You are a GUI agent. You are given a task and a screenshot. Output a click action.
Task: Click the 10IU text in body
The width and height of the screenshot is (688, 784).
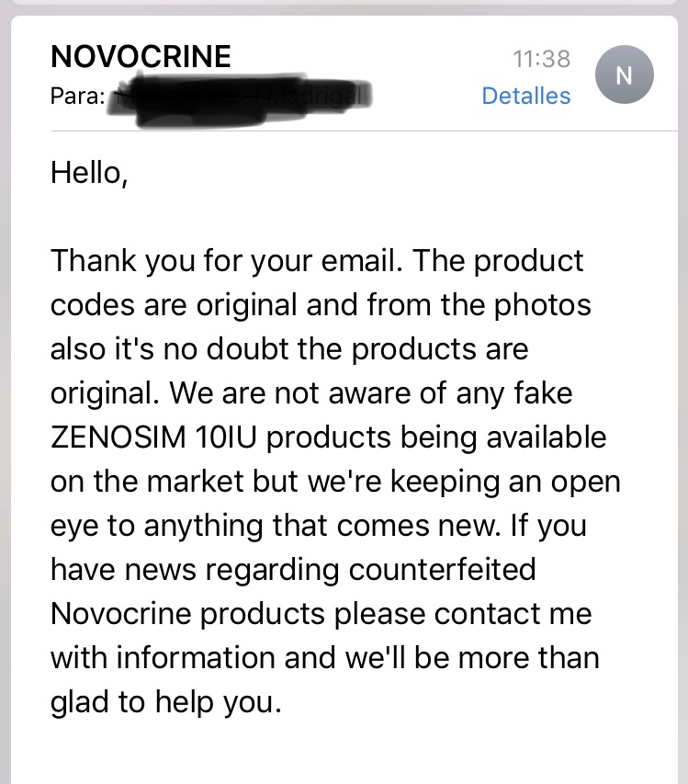coord(226,437)
